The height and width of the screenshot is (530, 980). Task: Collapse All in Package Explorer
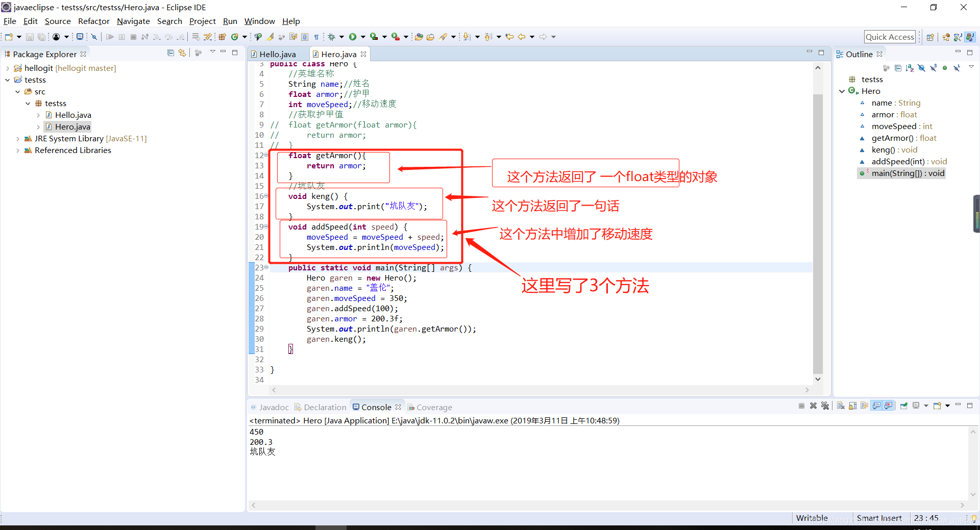click(x=170, y=53)
